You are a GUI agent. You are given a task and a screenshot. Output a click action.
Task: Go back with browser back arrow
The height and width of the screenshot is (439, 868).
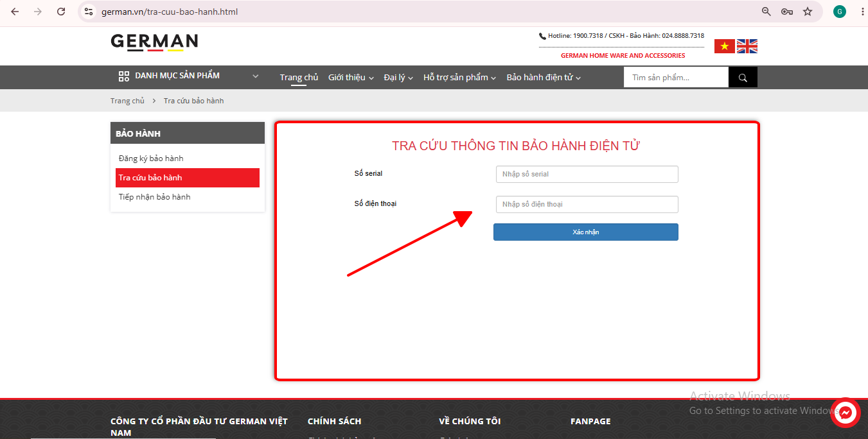pyautogui.click(x=15, y=12)
